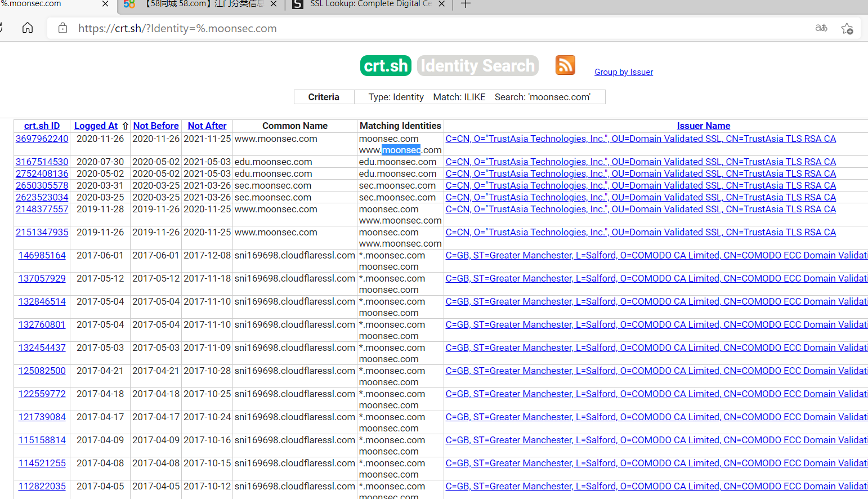Sort by the Not Before column header
The width and height of the screenshot is (868, 499).
(x=156, y=126)
